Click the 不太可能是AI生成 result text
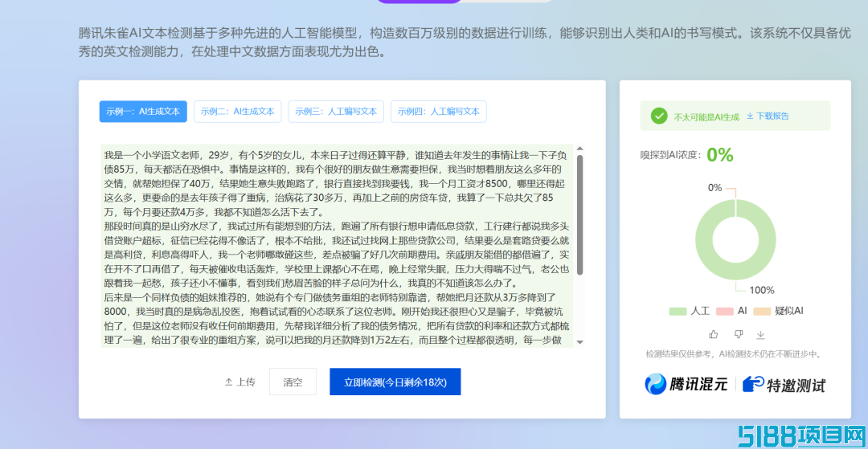The image size is (868, 449). coord(706,116)
